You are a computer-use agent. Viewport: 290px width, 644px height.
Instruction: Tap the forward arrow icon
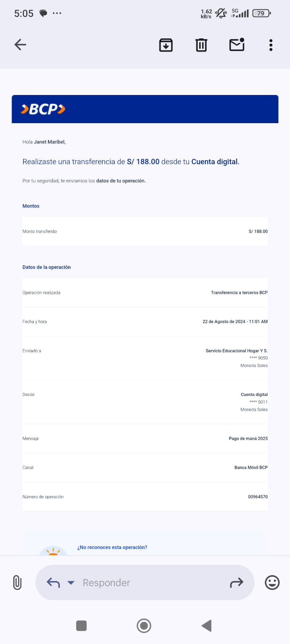point(236,582)
